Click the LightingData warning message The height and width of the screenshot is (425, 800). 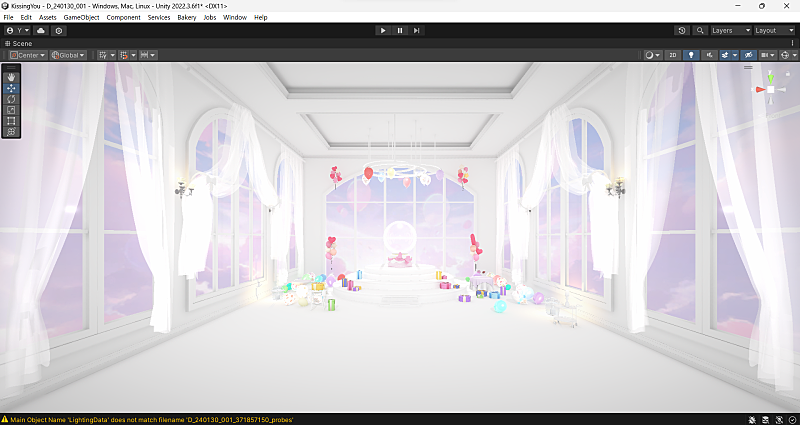click(150, 419)
